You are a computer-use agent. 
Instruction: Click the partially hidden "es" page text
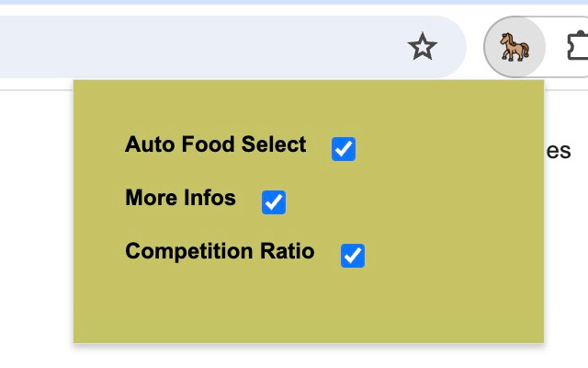560,151
